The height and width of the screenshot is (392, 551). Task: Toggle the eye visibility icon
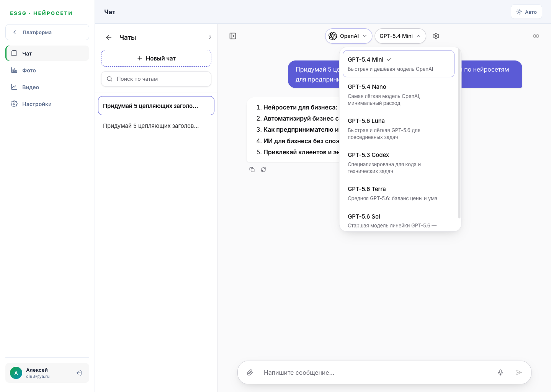(536, 36)
